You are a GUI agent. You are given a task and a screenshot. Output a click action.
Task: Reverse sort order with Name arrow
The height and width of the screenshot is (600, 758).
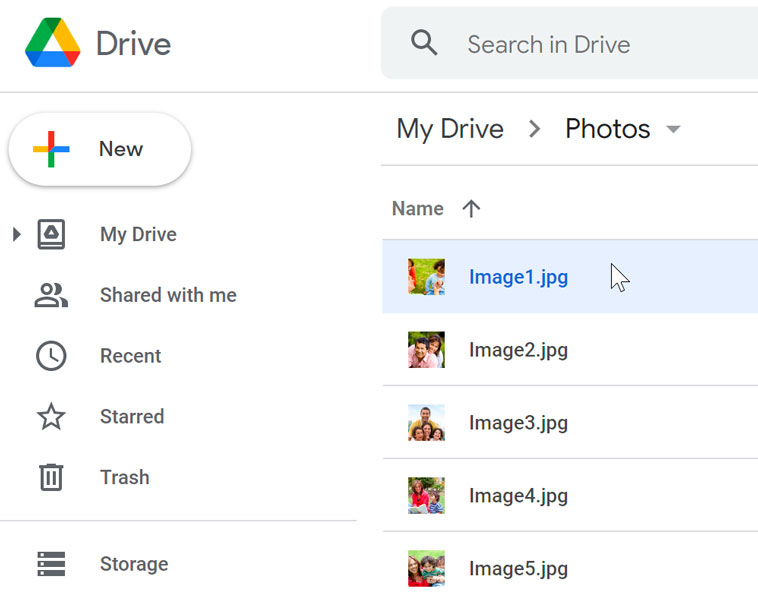tap(471, 208)
